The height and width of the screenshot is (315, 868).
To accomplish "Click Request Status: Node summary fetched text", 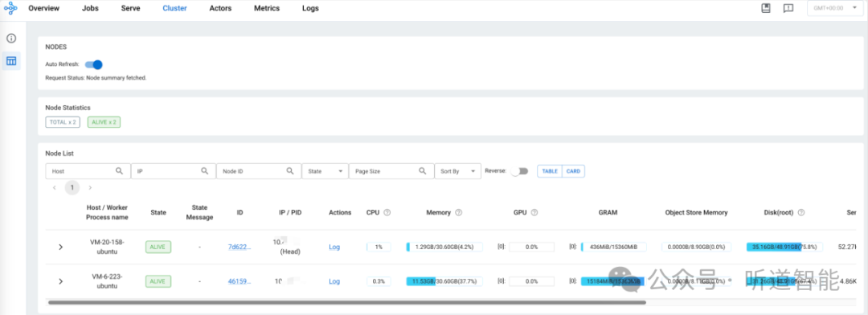I will click(96, 78).
